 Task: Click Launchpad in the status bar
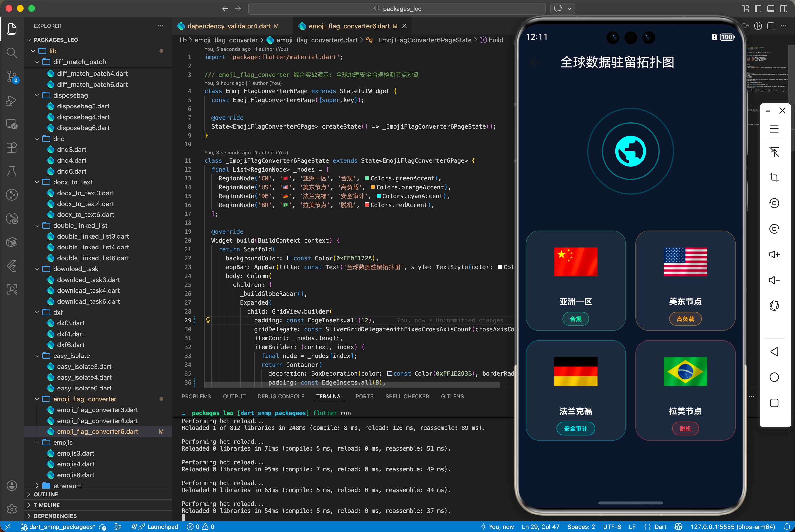point(162,527)
